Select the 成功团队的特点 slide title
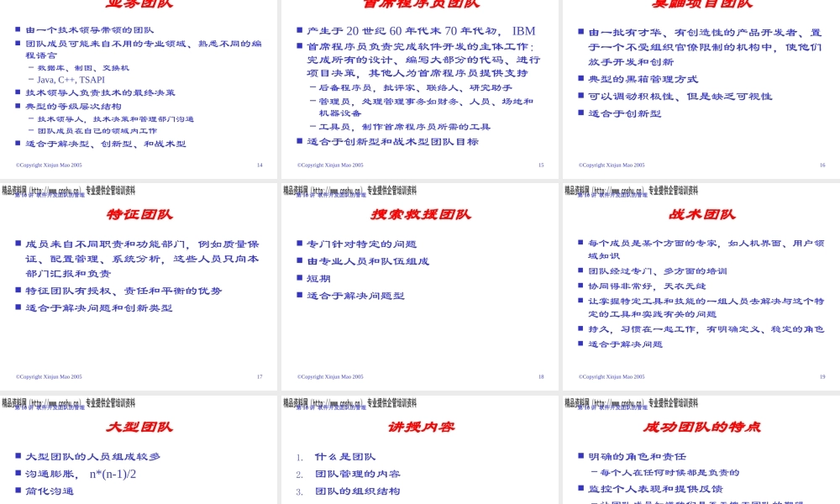The width and height of the screenshot is (840, 504). 701,427
